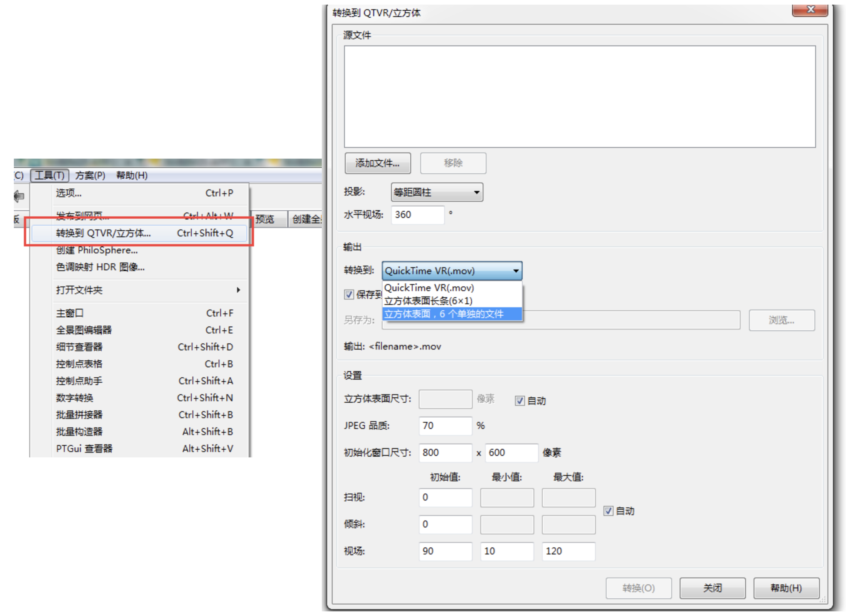Viewport: 846px width, 616px height.
Task: Click the 转换(O) button
Action: click(x=639, y=588)
